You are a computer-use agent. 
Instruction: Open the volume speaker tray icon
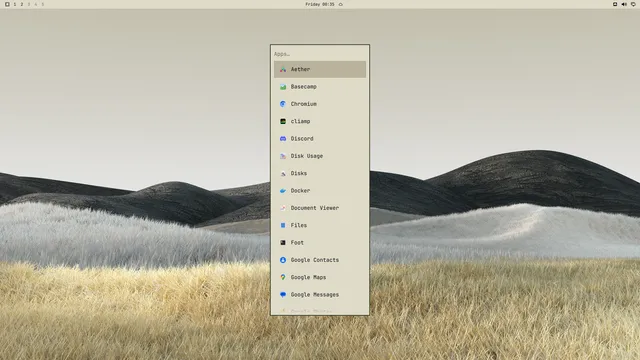[x=624, y=4]
